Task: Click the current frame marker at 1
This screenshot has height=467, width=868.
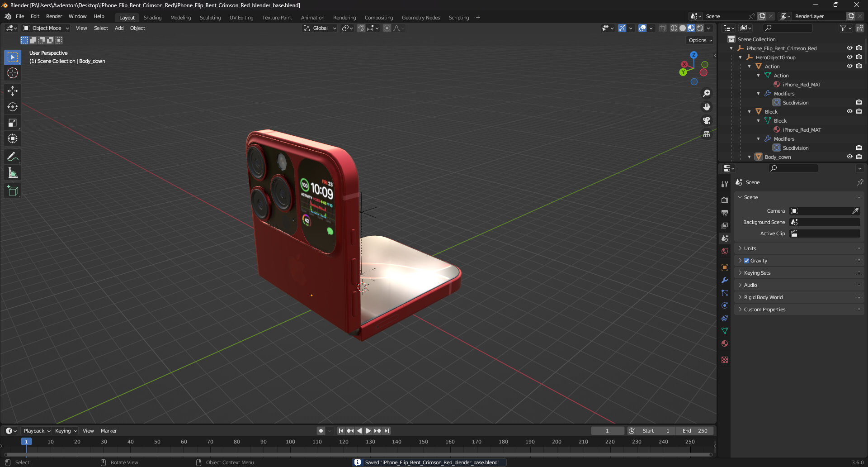Action: tap(26, 442)
